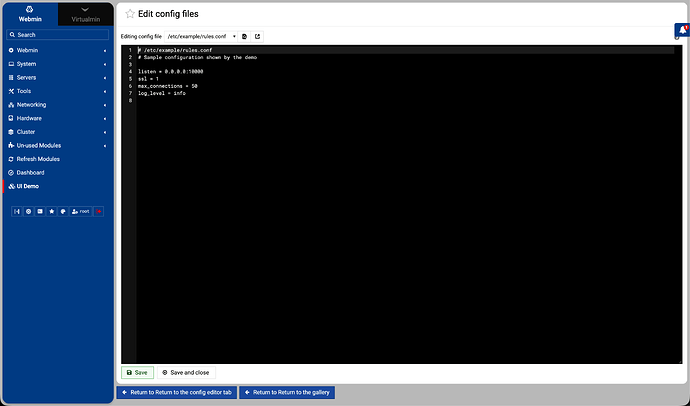This screenshot has width=690, height=406.
Task: Click the 'Editing config file' label
Action: coord(141,37)
